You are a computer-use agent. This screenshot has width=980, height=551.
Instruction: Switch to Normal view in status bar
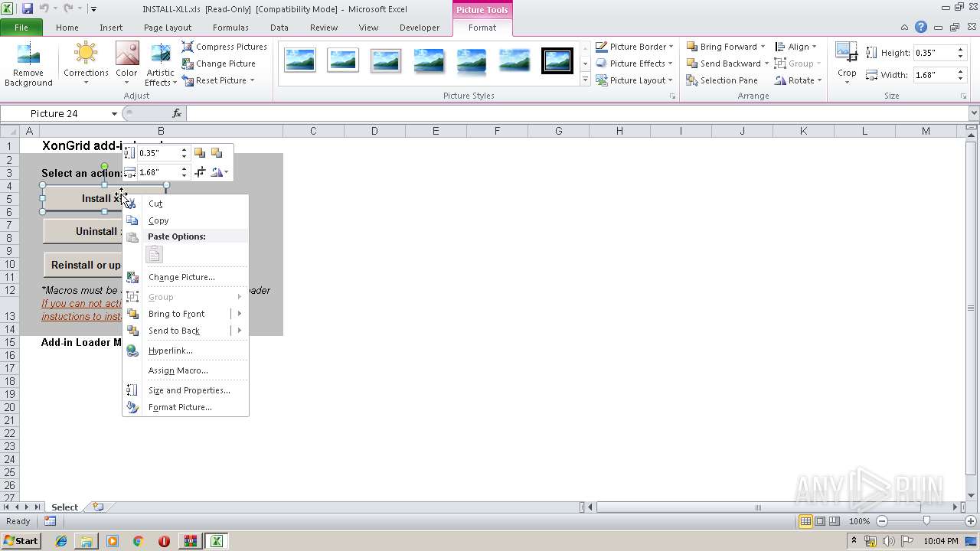click(805, 521)
